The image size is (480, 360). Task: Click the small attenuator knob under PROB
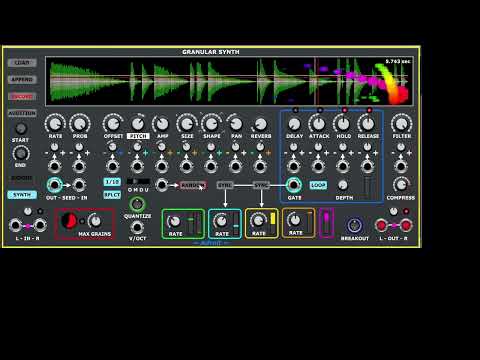click(x=79, y=147)
